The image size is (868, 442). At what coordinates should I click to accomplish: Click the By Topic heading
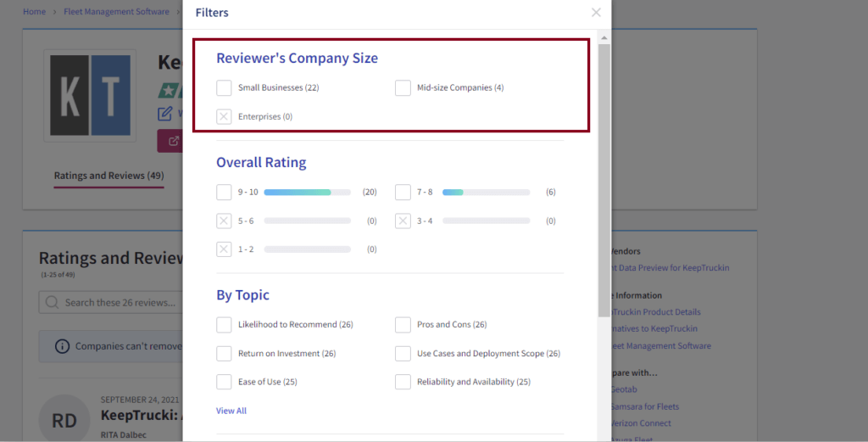click(242, 294)
